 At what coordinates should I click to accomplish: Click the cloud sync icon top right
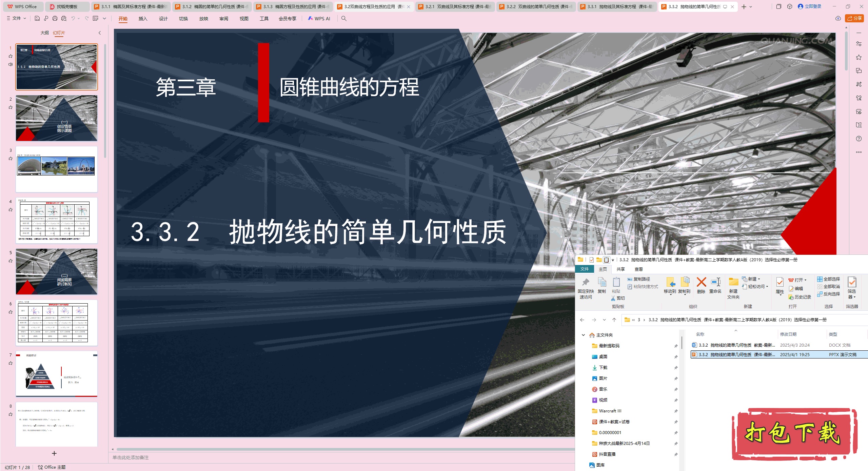[x=838, y=18]
